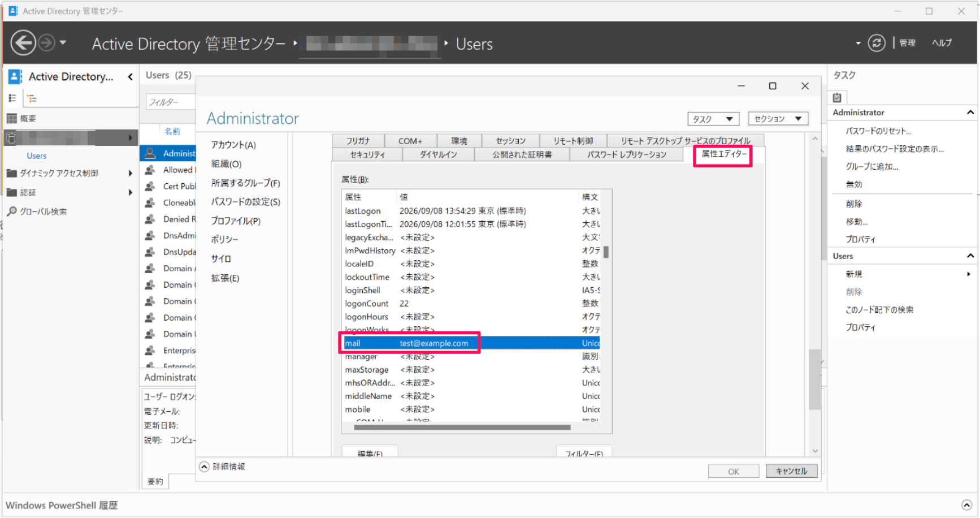Switch to パスワード レプリケーション tab

pos(627,155)
